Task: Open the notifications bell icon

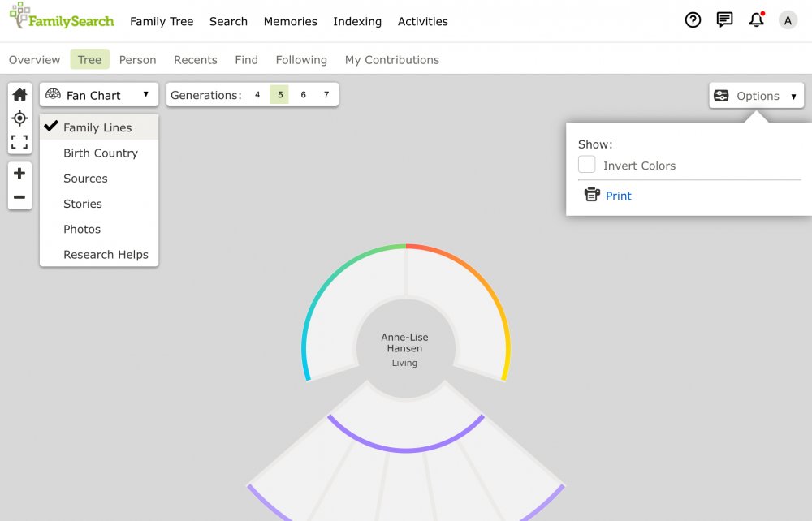Action: (x=757, y=19)
